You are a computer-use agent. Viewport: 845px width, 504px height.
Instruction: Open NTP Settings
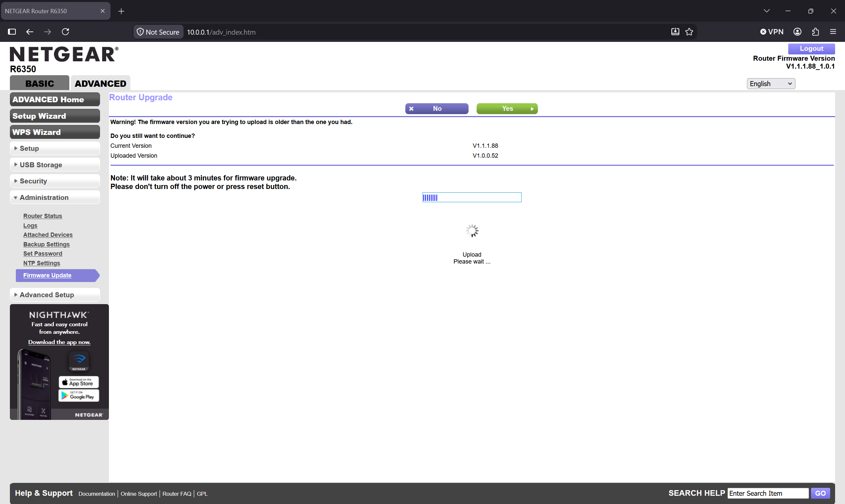click(x=42, y=263)
